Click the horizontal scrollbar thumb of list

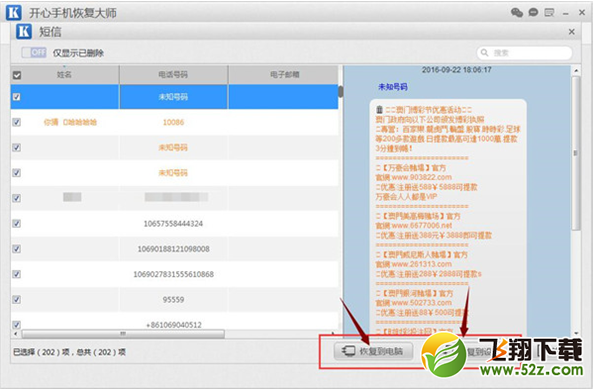(123, 334)
